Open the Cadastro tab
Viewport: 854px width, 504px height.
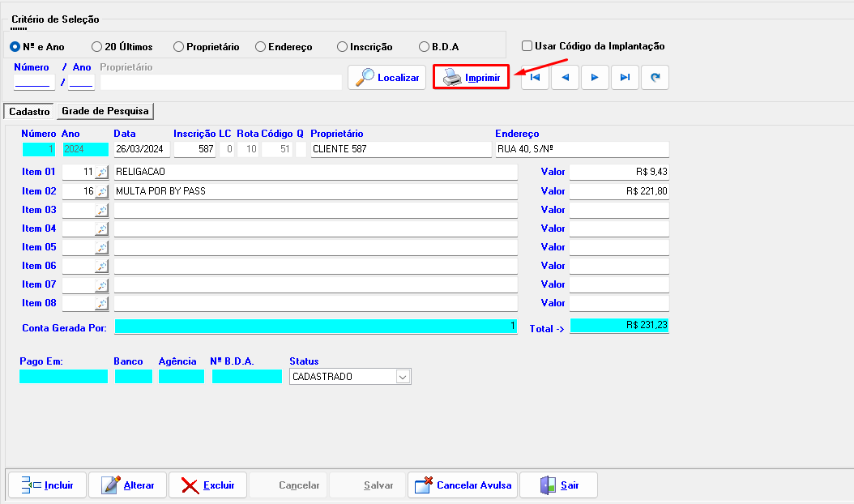pyautogui.click(x=29, y=112)
